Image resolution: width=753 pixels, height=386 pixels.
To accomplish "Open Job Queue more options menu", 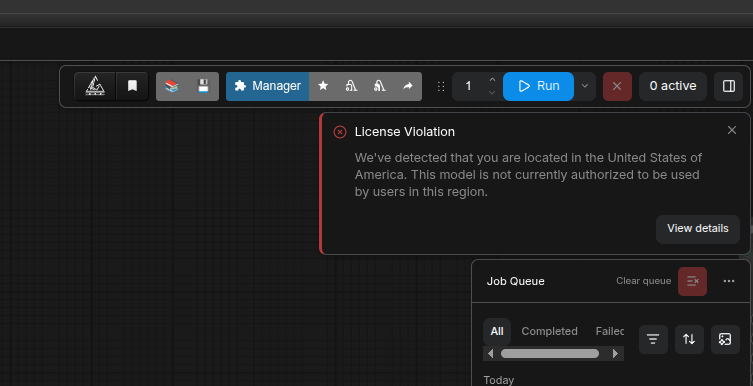I will point(729,281).
